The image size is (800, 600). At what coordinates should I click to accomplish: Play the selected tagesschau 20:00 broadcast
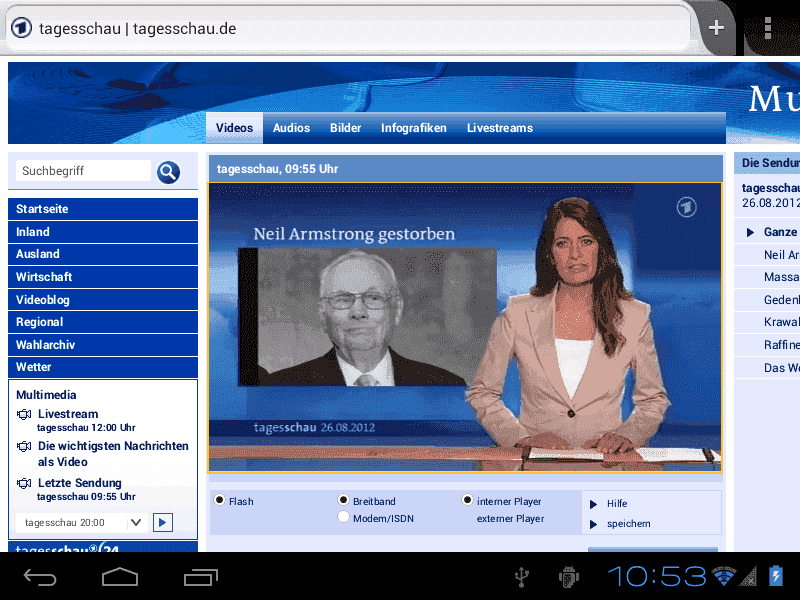coord(163,522)
